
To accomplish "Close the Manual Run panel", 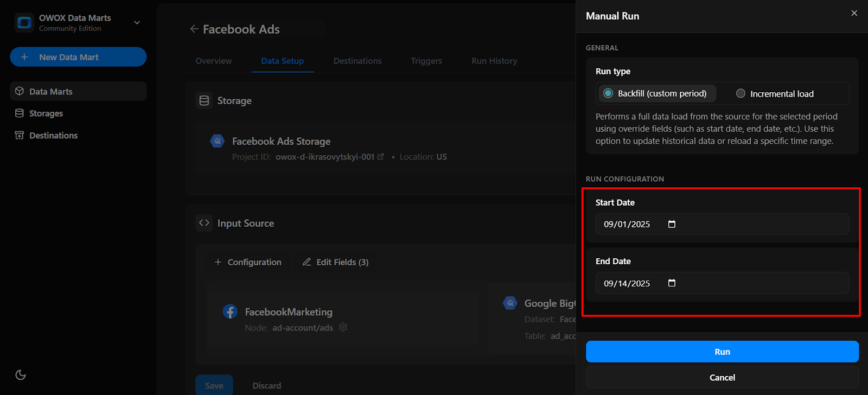I will pos(854,13).
